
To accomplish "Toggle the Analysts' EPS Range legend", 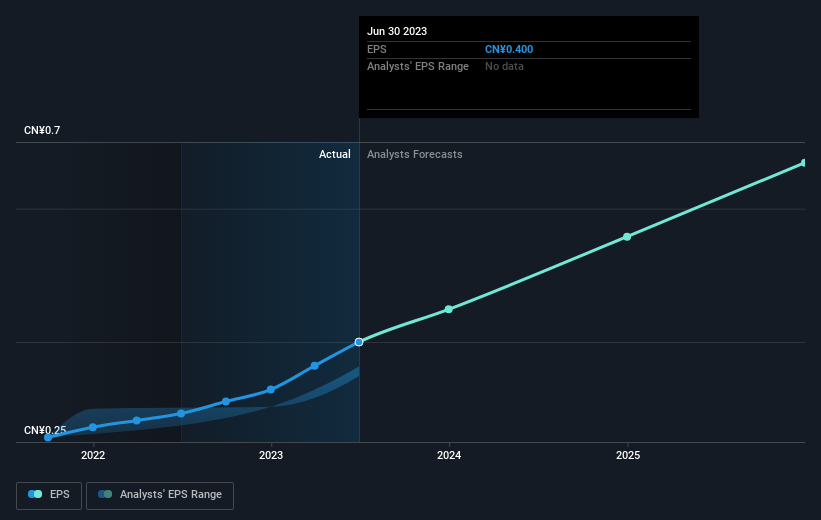I will click(x=160, y=495).
